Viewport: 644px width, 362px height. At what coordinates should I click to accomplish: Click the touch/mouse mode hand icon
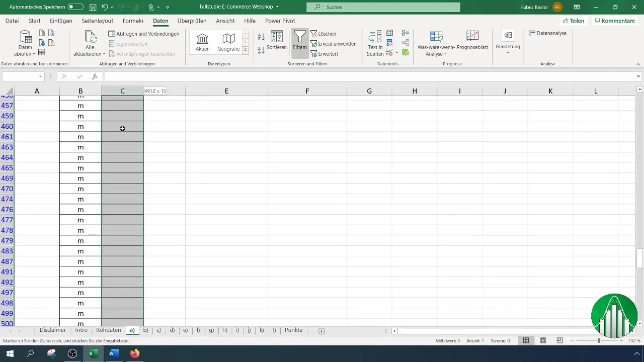point(150,8)
